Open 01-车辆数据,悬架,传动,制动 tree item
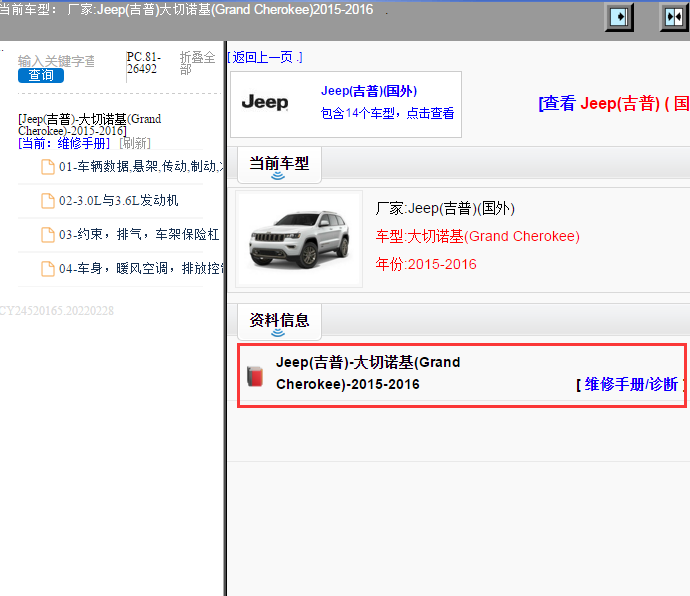Viewport: 690px width, 596px height. 141,166
